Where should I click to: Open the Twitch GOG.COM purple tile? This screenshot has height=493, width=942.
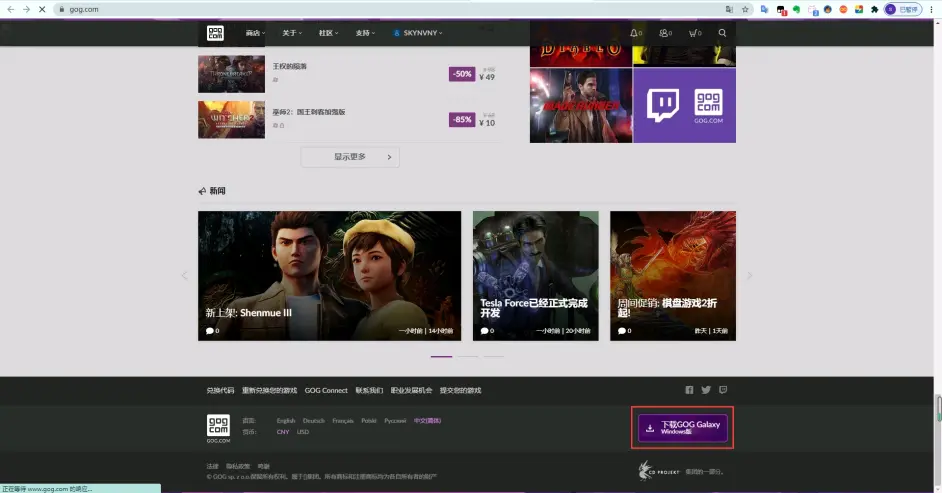[684, 105]
